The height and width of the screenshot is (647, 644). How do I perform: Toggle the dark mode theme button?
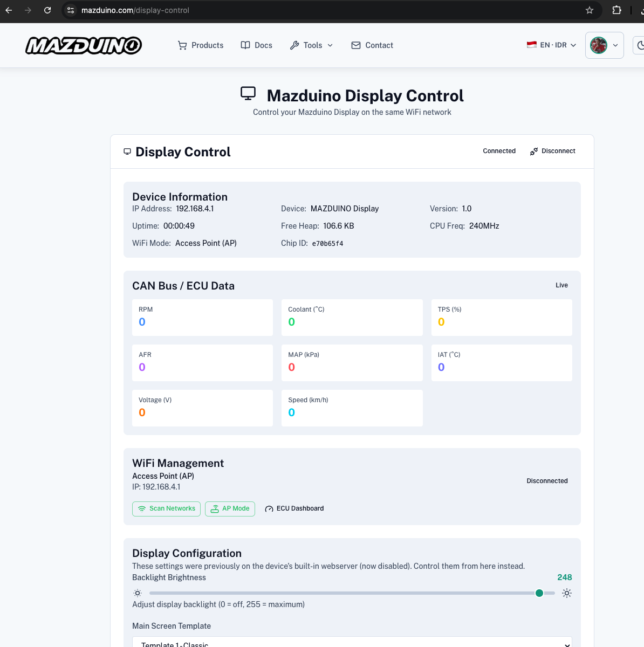click(x=639, y=45)
